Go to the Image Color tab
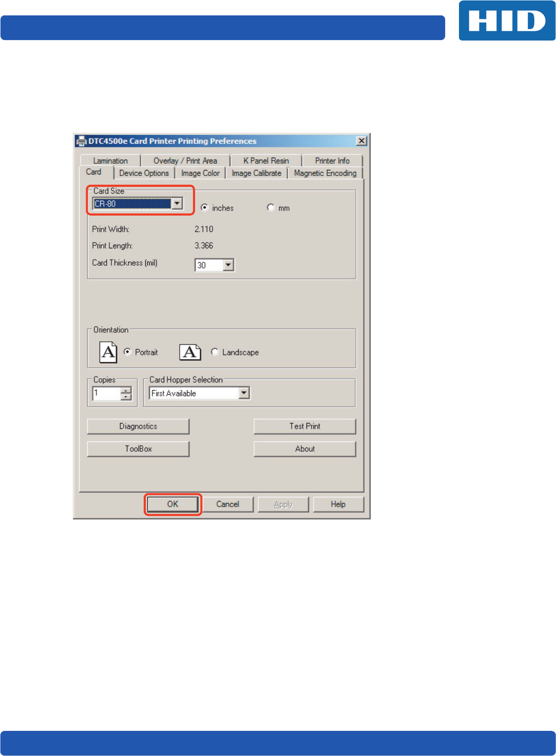The height and width of the screenshot is (756, 556). coord(200,173)
